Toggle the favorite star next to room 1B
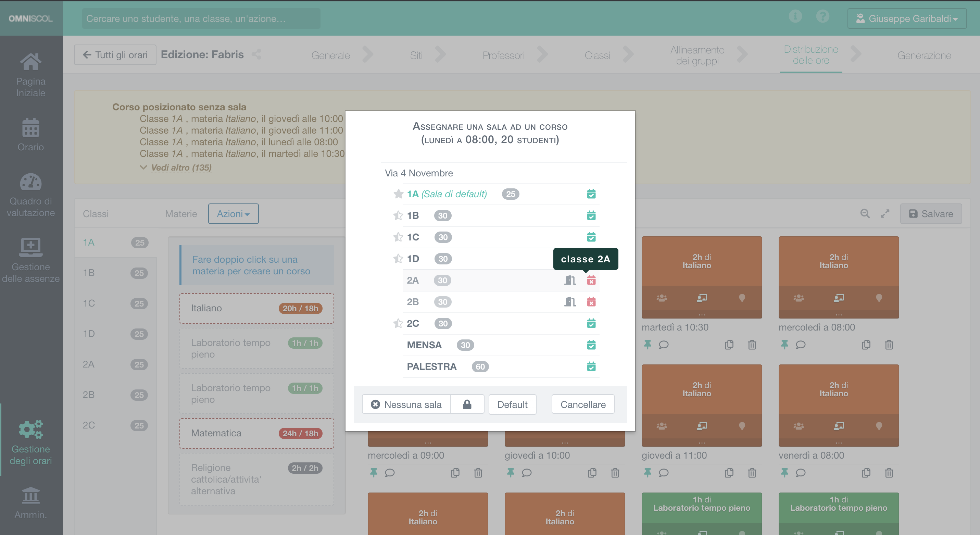Image resolution: width=980 pixels, height=535 pixels. (398, 215)
